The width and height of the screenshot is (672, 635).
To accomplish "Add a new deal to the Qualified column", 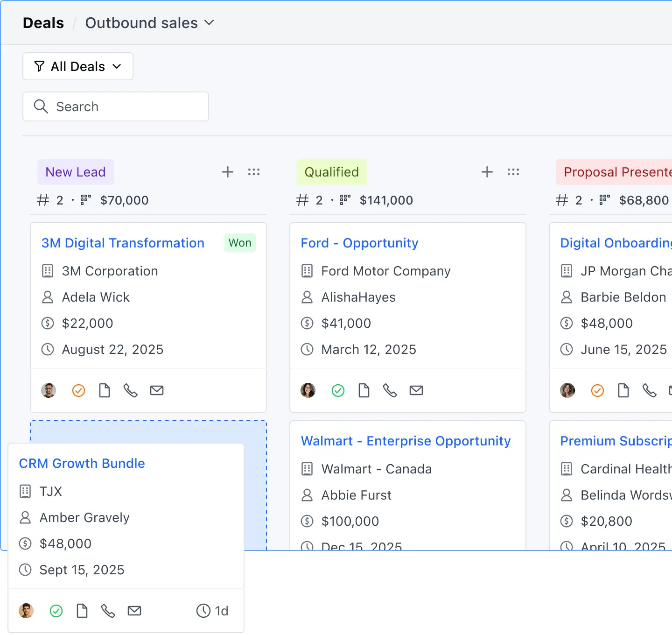I will tap(487, 172).
